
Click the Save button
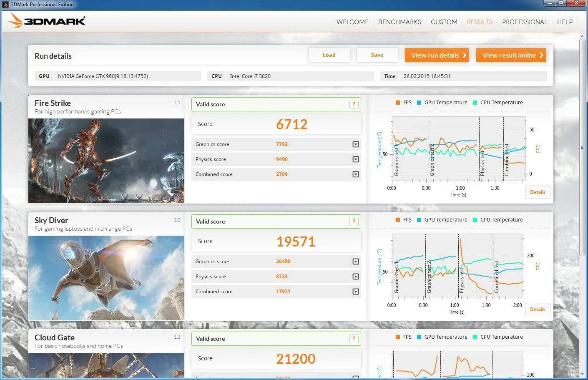pos(377,55)
